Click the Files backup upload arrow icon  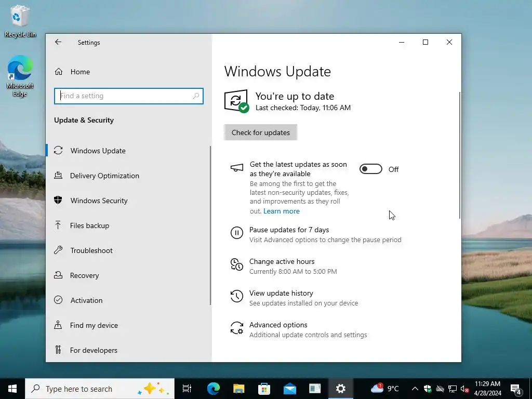tap(58, 225)
